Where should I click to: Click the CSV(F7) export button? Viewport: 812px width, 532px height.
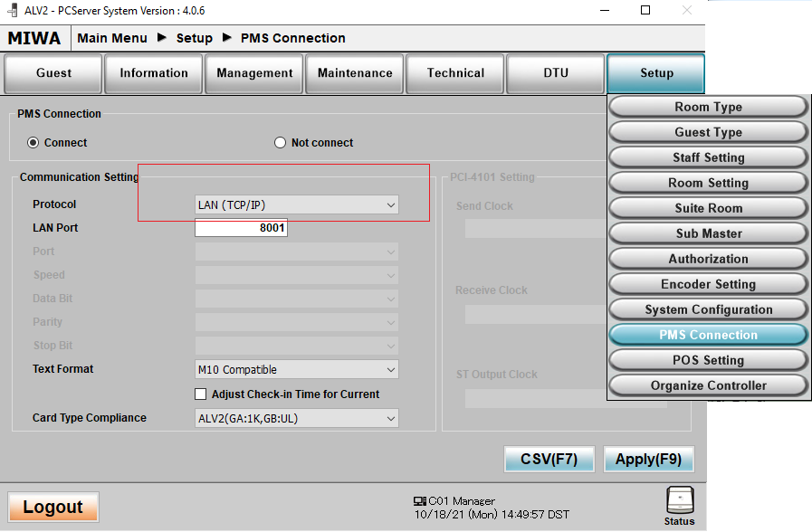(549, 459)
